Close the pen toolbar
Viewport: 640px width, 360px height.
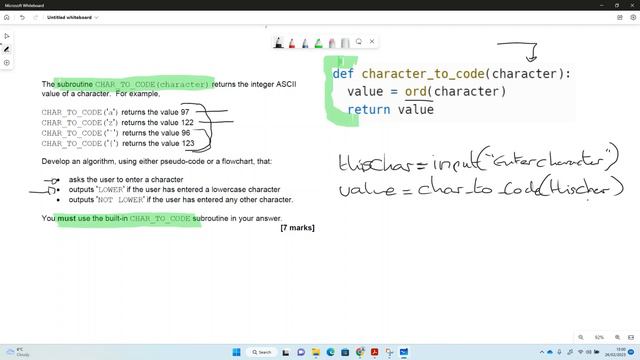point(372,41)
